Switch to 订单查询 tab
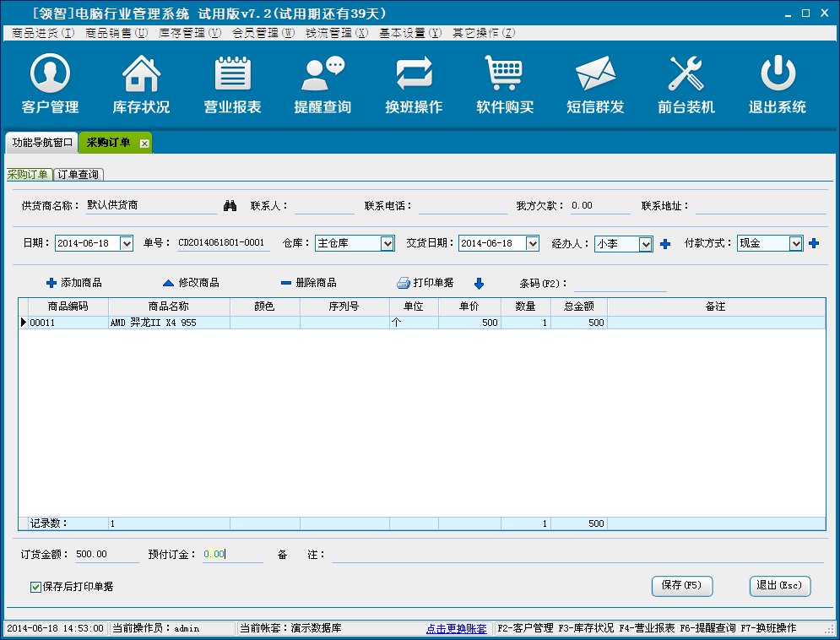 79,175
